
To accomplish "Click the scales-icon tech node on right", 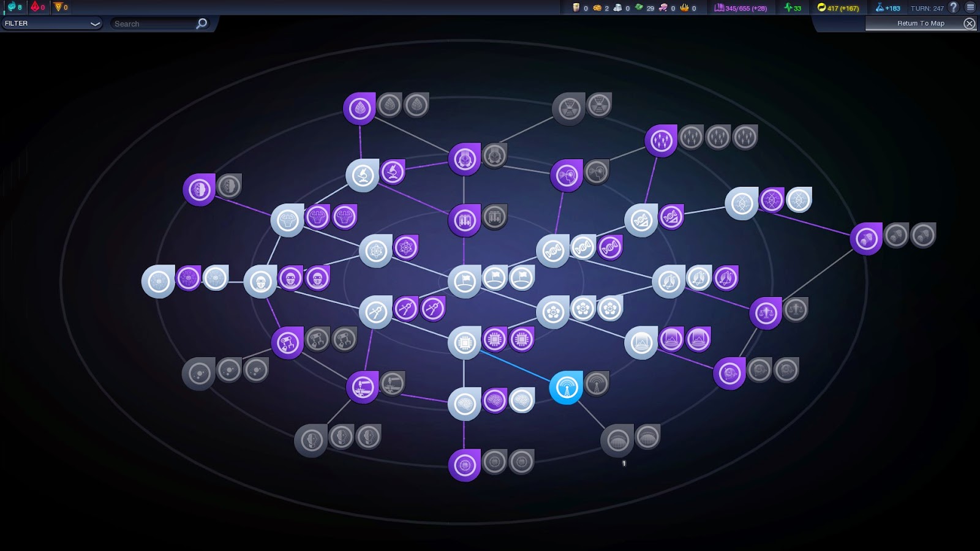I will click(767, 311).
